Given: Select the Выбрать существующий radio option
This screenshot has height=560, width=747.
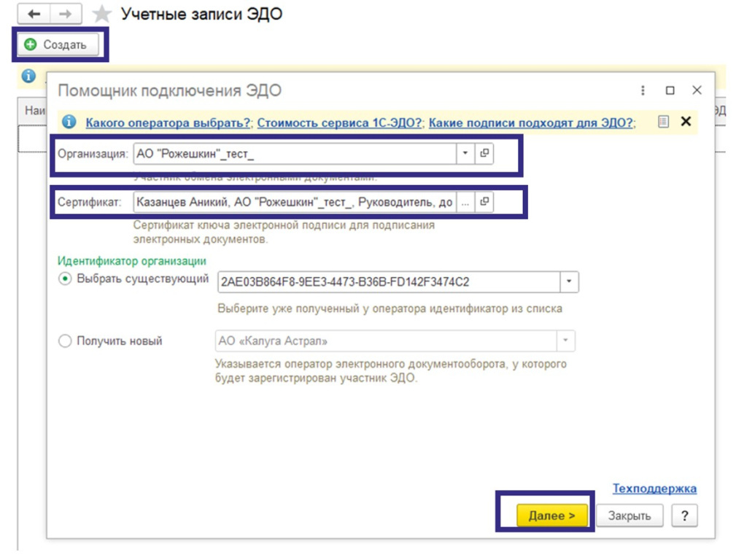Looking at the screenshot, I should 65,279.
